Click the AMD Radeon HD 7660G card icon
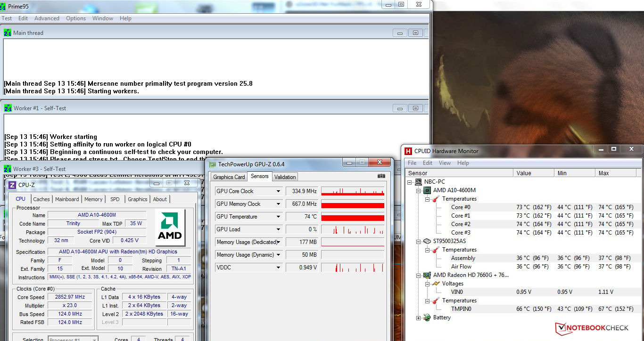The width and height of the screenshot is (644, 341). coord(427,275)
